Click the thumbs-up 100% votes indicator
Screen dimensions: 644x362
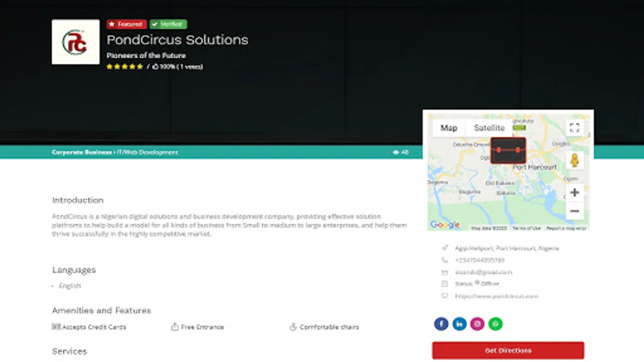click(x=178, y=67)
